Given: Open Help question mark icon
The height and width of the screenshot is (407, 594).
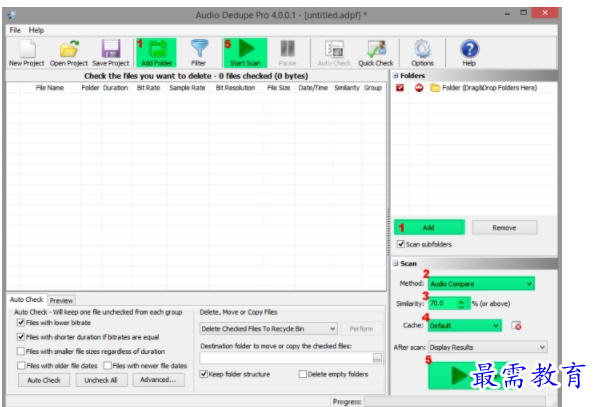Looking at the screenshot, I should click(469, 53).
